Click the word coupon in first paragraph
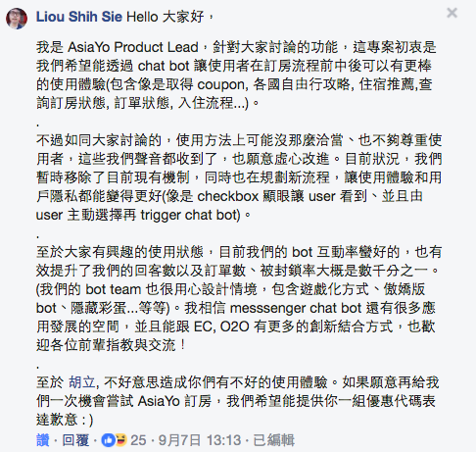Screen dimensions: 476x452 (x=220, y=85)
